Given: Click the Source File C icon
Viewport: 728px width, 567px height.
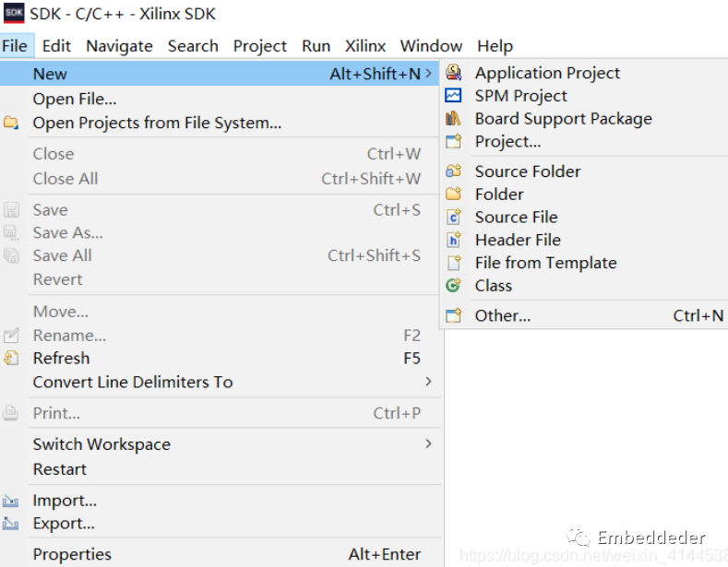Looking at the screenshot, I should [453, 217].
